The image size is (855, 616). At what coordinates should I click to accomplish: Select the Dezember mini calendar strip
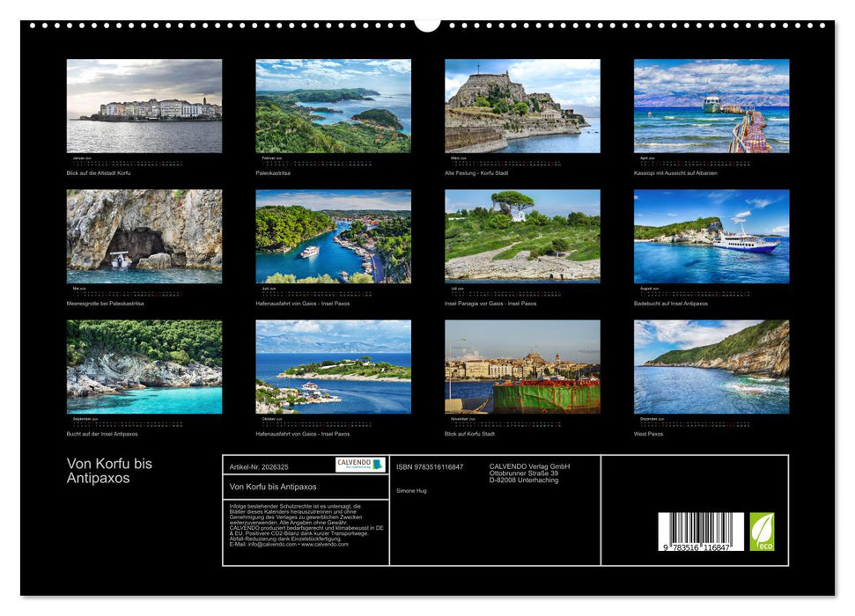[696, 421]
